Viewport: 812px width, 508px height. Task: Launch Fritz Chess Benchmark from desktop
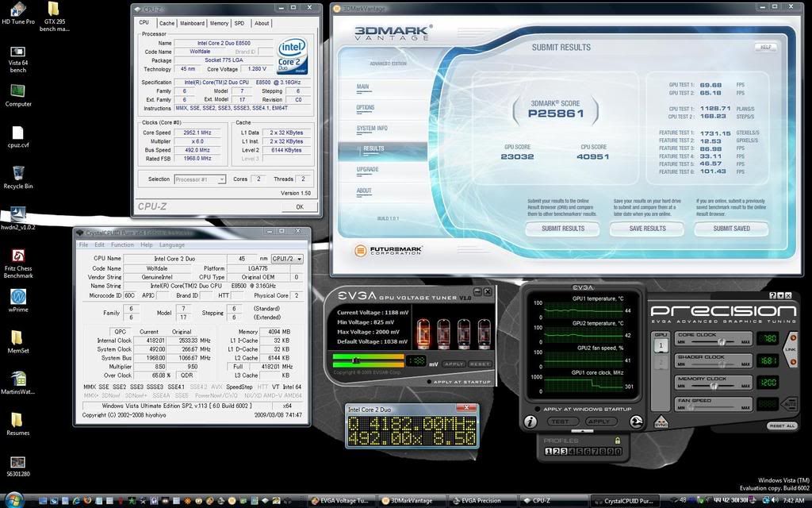[18, 264]
